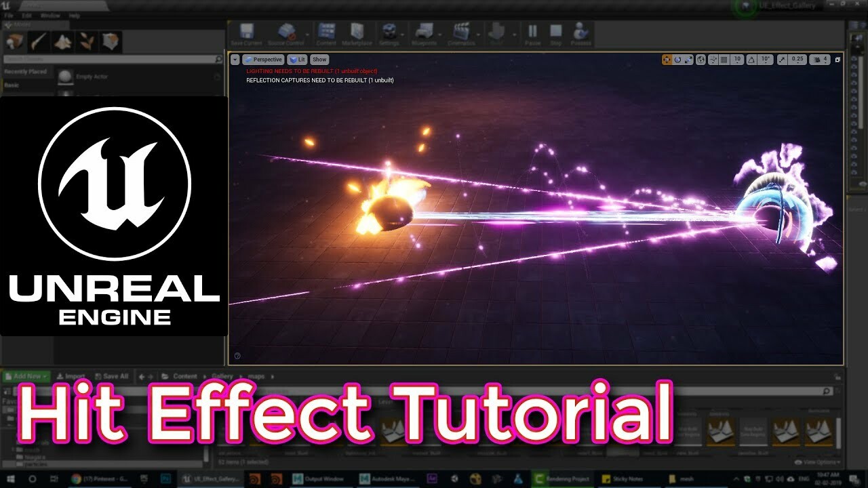Viewport: 868px width, 488px height.
Task: Open the Blueprints toolbar icon
Action: click(x=425, y=34)
